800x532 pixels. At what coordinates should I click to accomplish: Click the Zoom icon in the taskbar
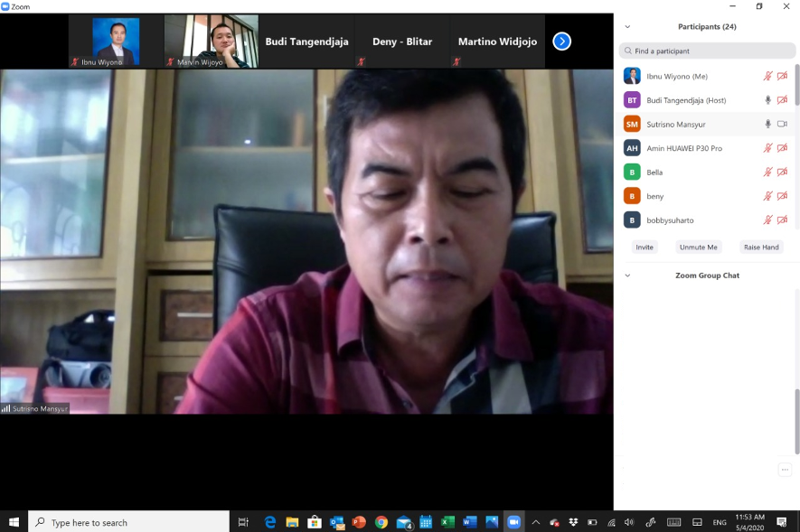[513, 522]
